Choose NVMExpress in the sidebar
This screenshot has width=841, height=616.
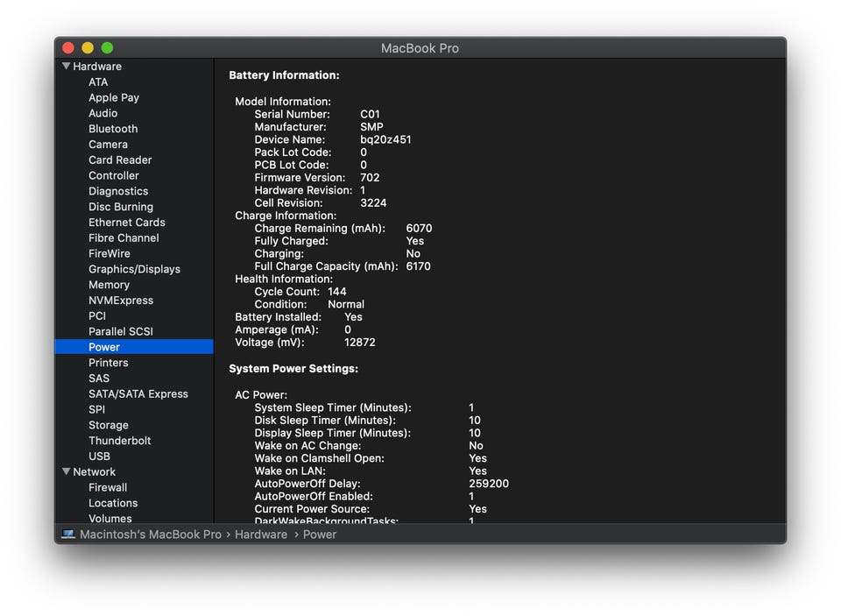point(120,301)
